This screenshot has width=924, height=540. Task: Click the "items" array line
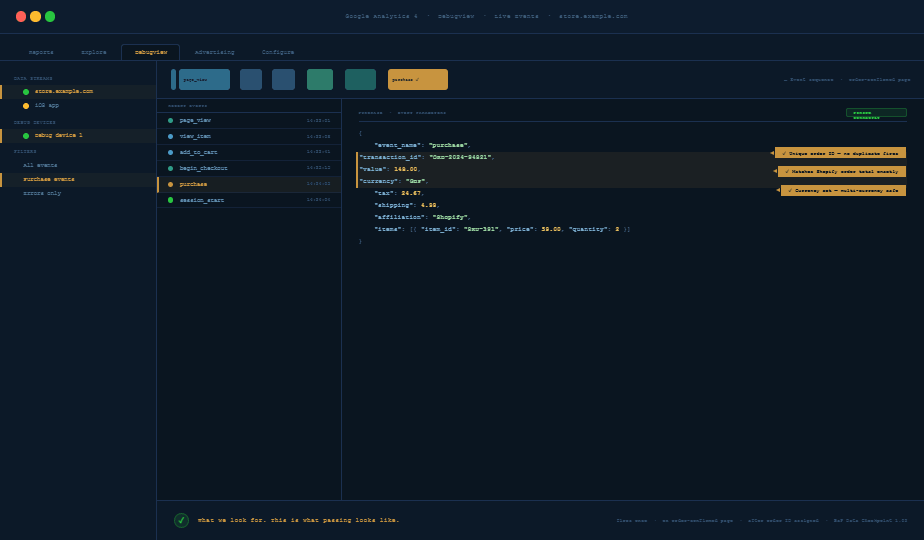point(502,229)
